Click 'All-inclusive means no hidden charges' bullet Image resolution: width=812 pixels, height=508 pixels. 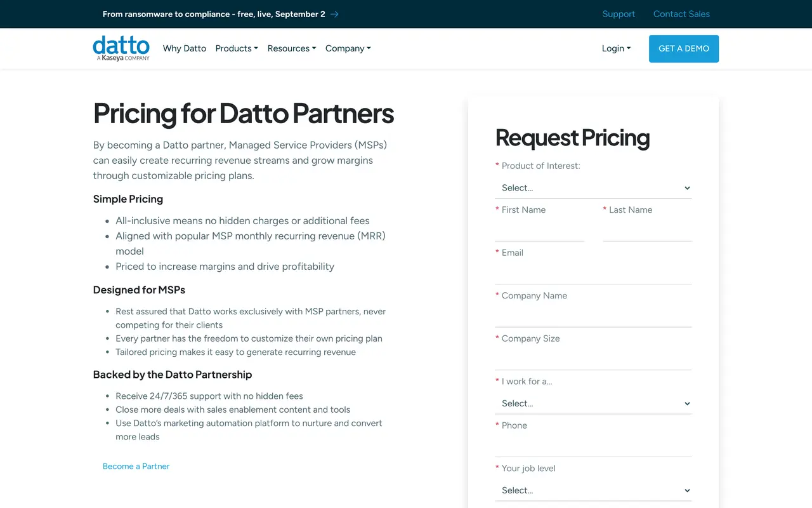(242, 221)
